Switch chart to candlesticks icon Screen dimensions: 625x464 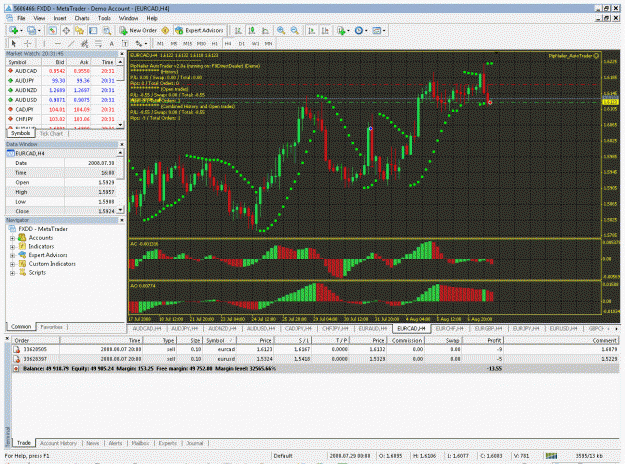252,30
